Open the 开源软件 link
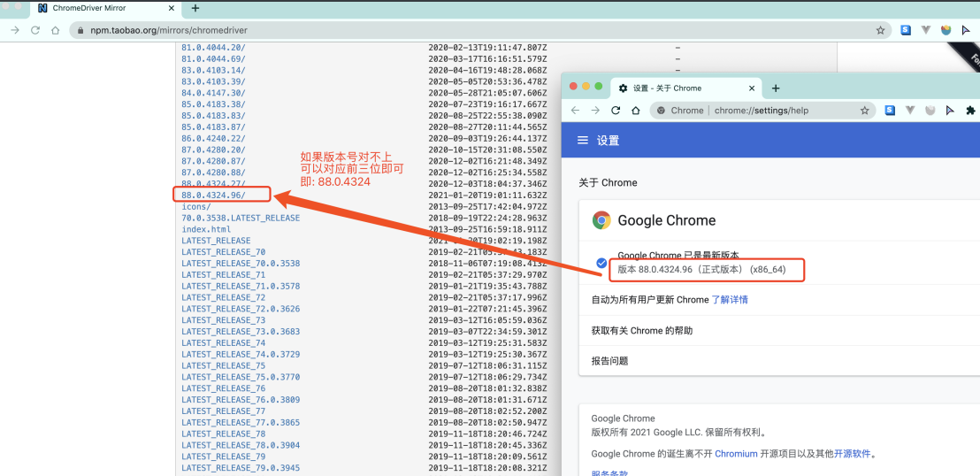 (x=853, y=454)
